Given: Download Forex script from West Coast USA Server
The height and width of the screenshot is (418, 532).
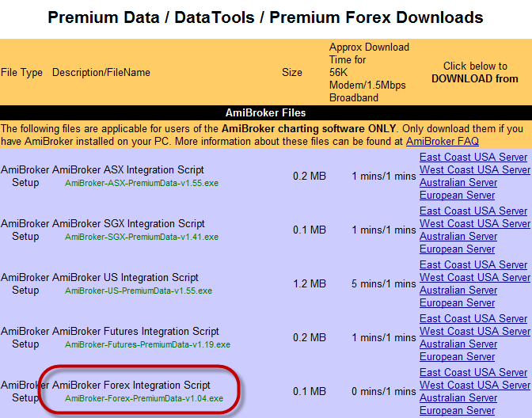Looking at the screenshot, I should coord(475,385).
